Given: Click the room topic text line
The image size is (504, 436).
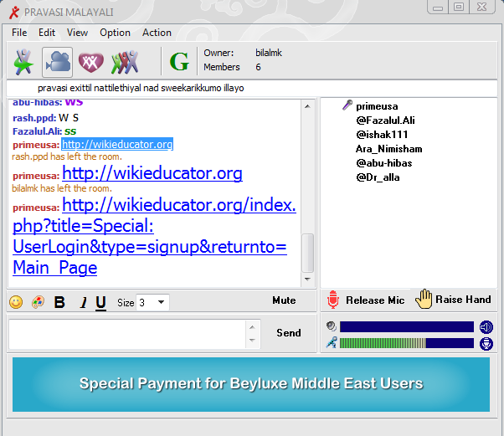Looking at the screenshot, I should 141,88.
